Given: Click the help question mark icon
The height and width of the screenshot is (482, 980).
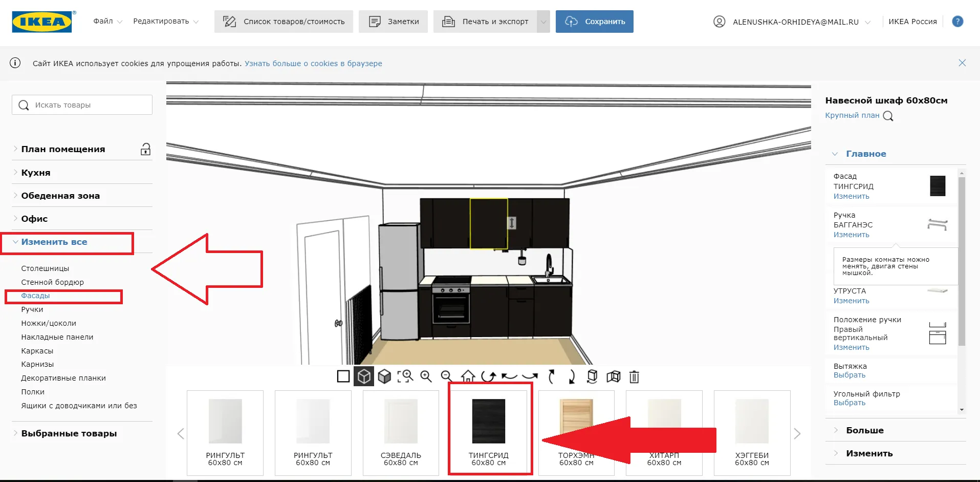Looking at the screenshot, I should (957, 22).
